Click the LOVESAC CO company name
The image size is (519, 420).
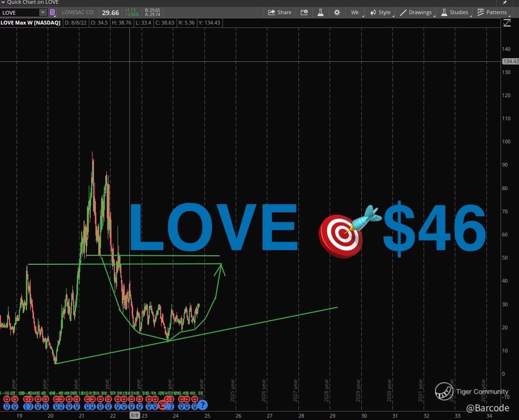click(77, 13)
